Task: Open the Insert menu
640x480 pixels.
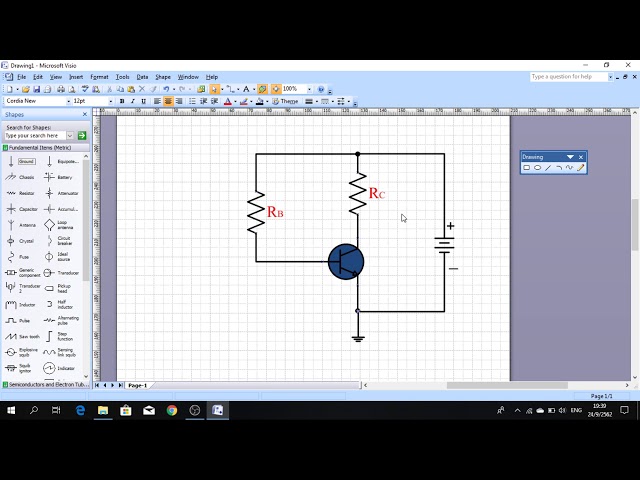Action: tap(76, 77)
